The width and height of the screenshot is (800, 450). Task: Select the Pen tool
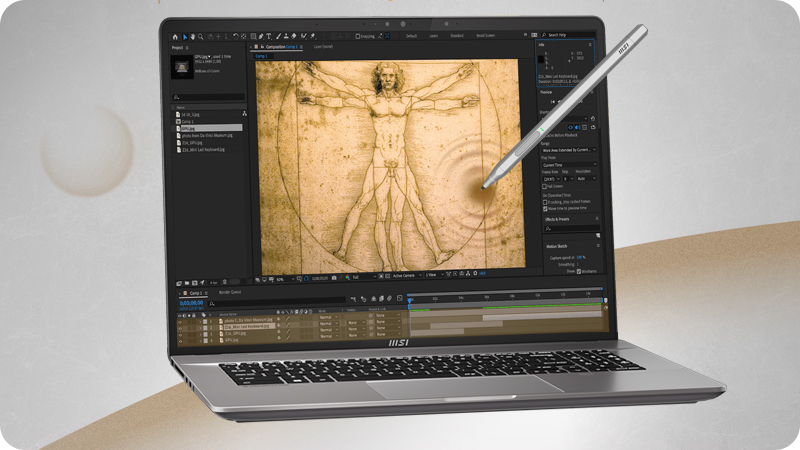[x=261, y=37]
